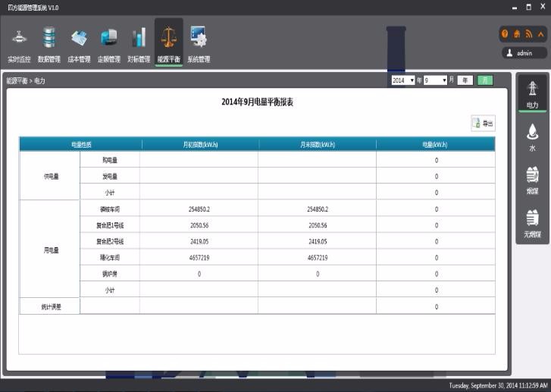Click 254850.2 in the 月末指数 column
Image resolution: width=551 pixels, height=392 pixels.
pos(318,209)
